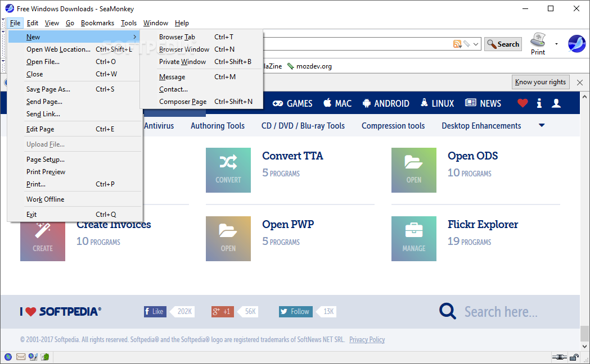Select Open Web Location... menu item
Image resolution: width=590 pixels, height=364 pixels.
(75, 49)
